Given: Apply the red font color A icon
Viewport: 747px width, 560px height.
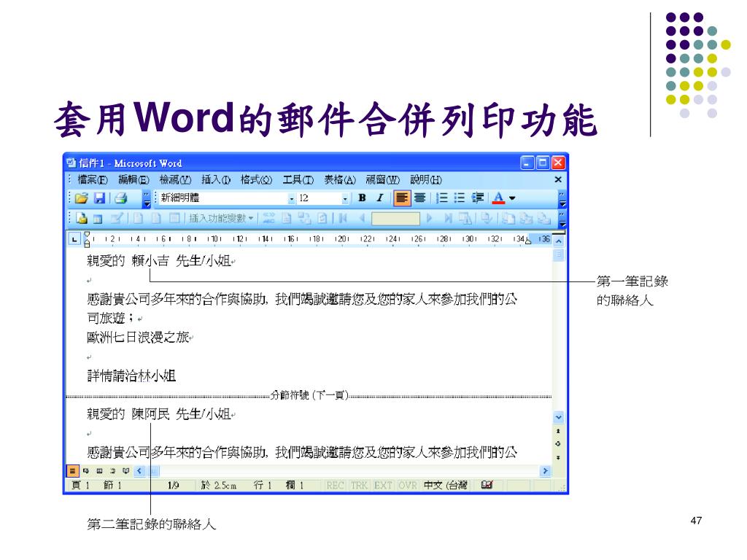Looking at the screenshot, I should click(498, 198).
